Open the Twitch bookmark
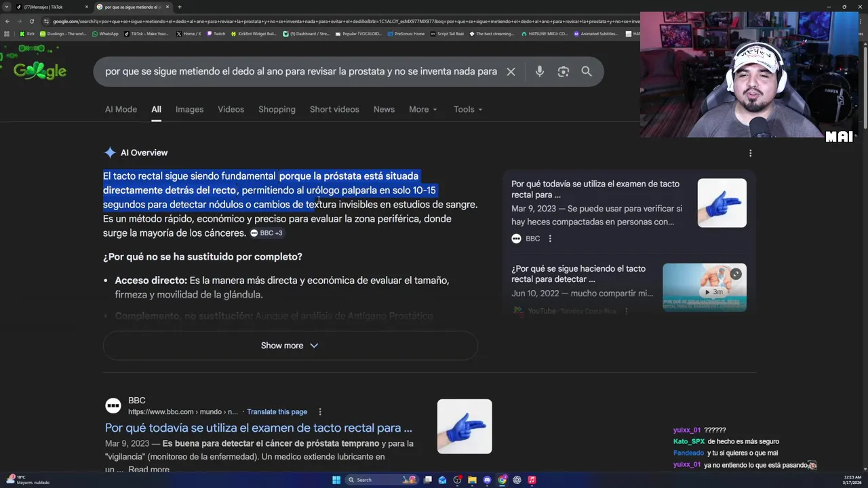868x488 pixels. pyautogui.click(x=216, y=33)
